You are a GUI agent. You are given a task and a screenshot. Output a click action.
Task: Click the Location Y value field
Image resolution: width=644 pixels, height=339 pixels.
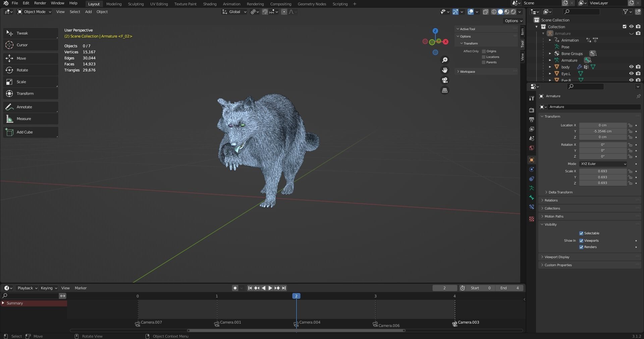[603, 131]
